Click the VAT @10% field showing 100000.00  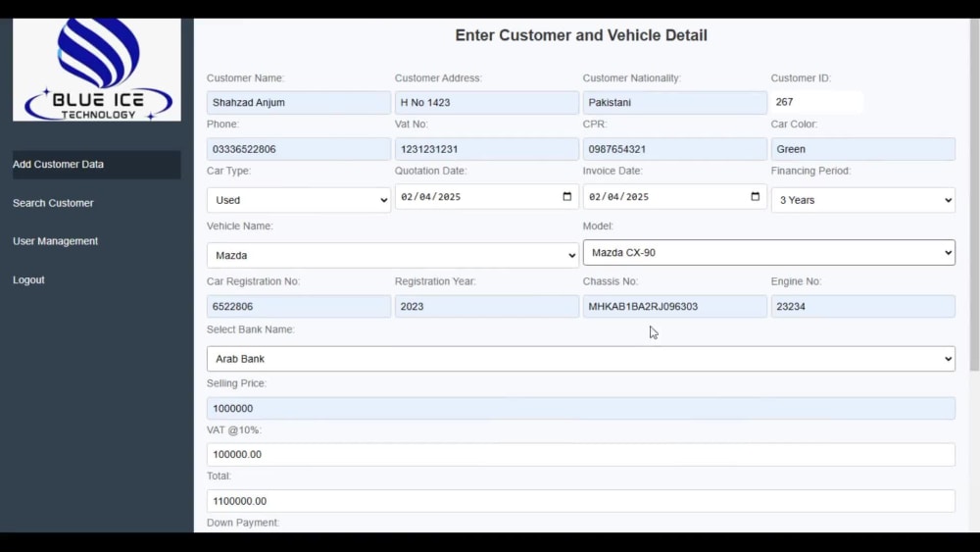tap(580, 455)
